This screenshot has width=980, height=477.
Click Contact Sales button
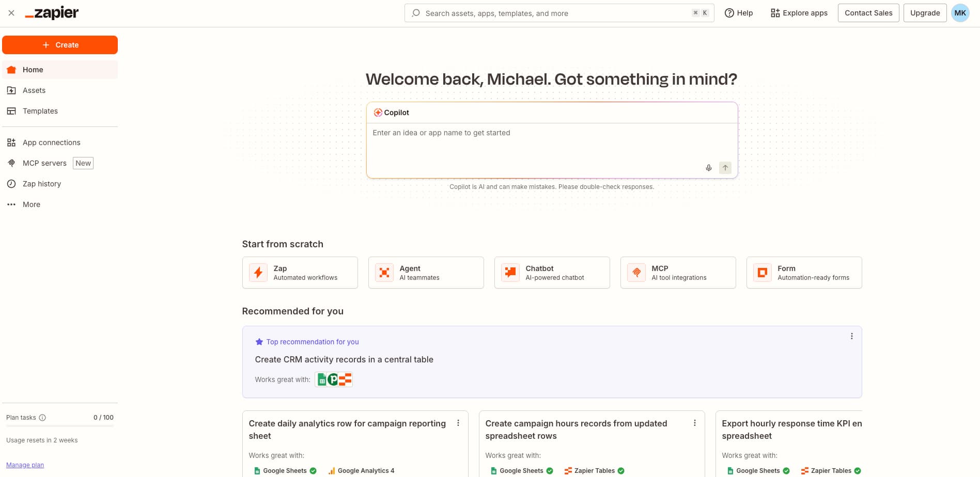[x=868, y=13]
